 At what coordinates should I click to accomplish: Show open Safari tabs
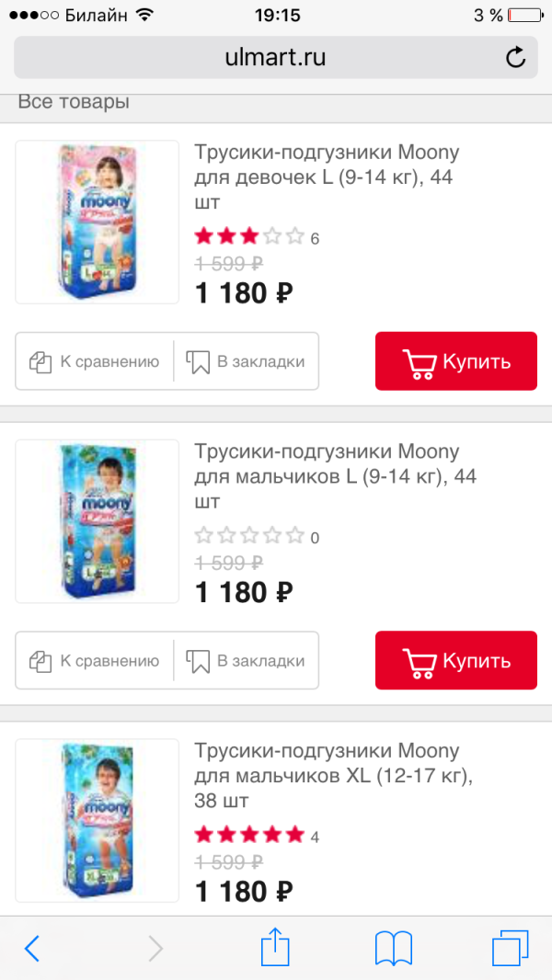click(511, 947)
